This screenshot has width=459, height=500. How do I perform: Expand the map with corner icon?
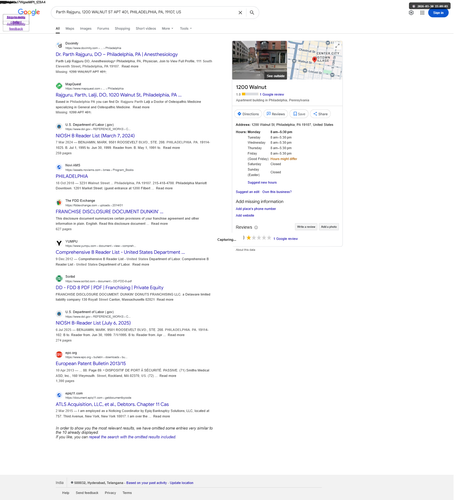pos(338,46)
